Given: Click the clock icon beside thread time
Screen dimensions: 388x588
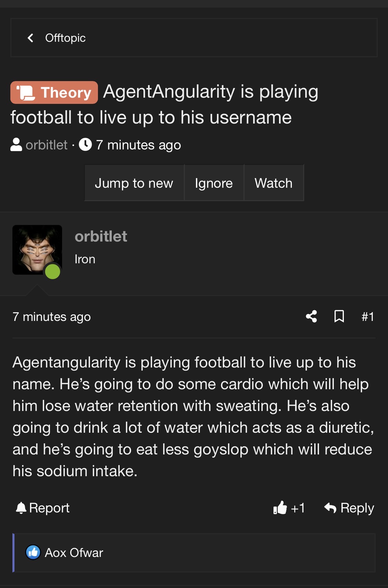Looking at the screenshot, I should click(x=85, y=145).
